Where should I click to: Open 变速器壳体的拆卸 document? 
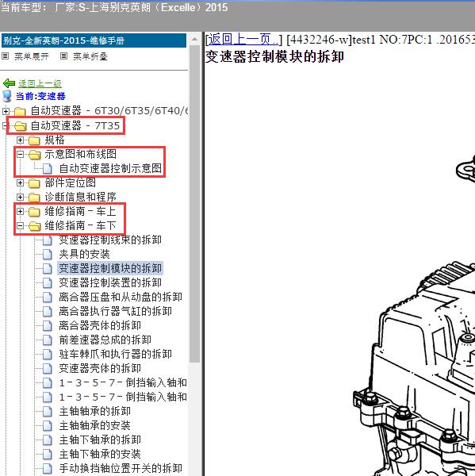pos(100,368)
